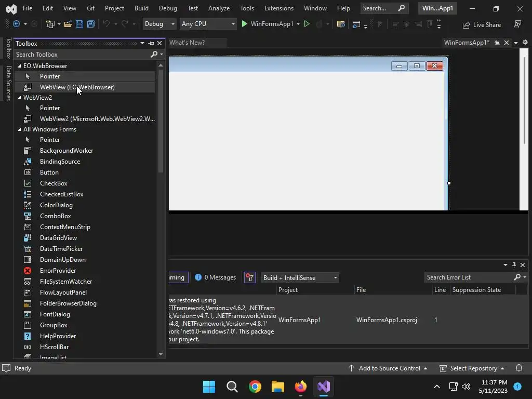Click the ComboBox icon in Toolbox
Image resolution: width=532 pixels, height=399 pixels.
coord(28,216)
